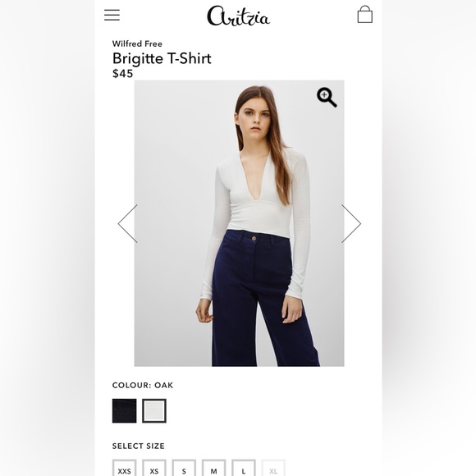Open the shopping bag
Viewport: 476px width, 476px height.
coord(365,14)
